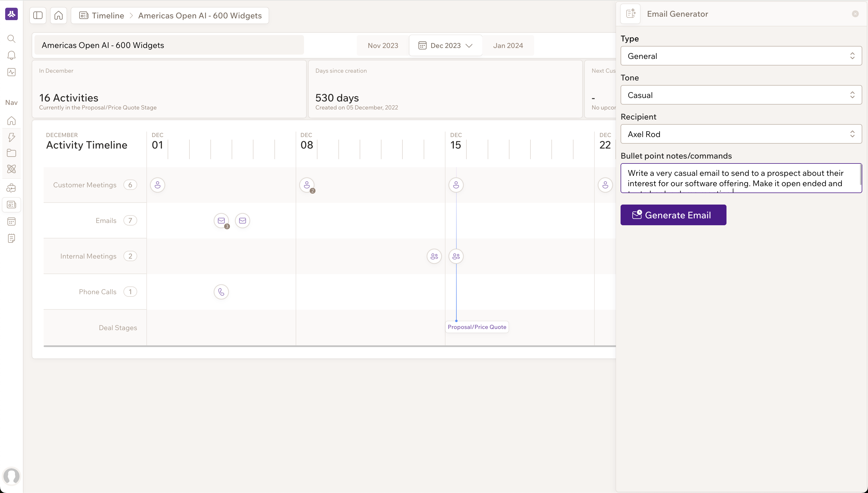Viewport: 868px width, 493px height.
Task: Open the Recipient dropdown showing Axel Rod
Action: 741,134
